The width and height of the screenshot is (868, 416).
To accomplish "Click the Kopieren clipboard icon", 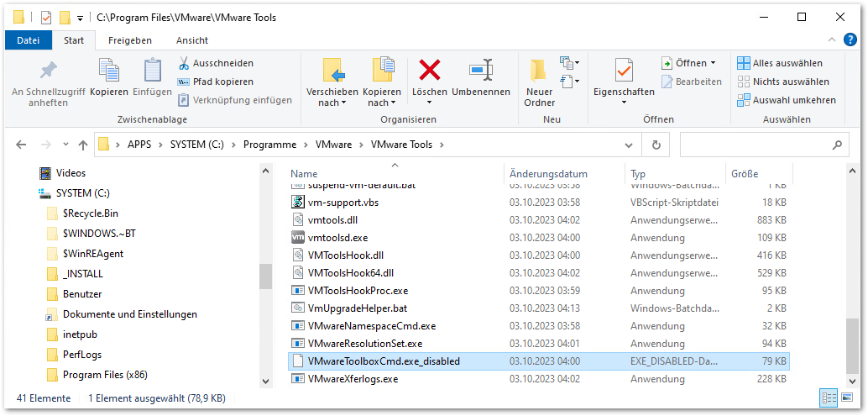I will [108, 70].
